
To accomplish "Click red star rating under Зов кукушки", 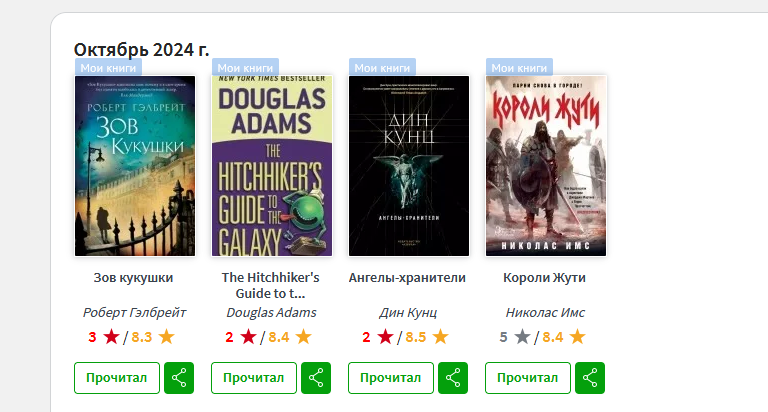I will coord(111,337).
